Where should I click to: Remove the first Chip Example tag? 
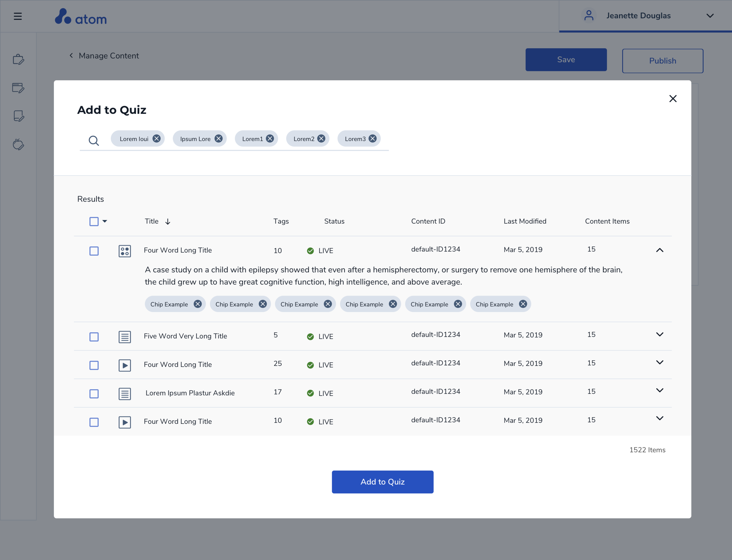point(198,304)
